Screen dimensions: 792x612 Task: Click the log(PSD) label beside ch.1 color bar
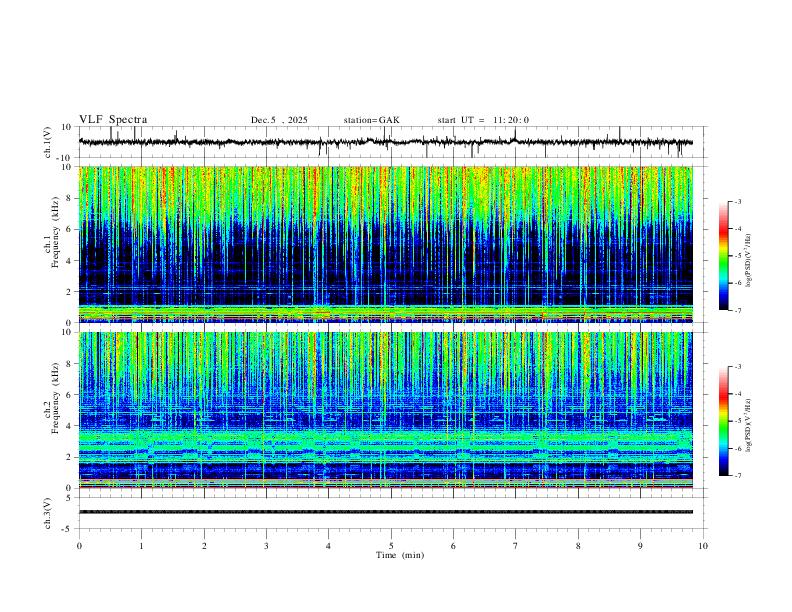pos(749,260)
